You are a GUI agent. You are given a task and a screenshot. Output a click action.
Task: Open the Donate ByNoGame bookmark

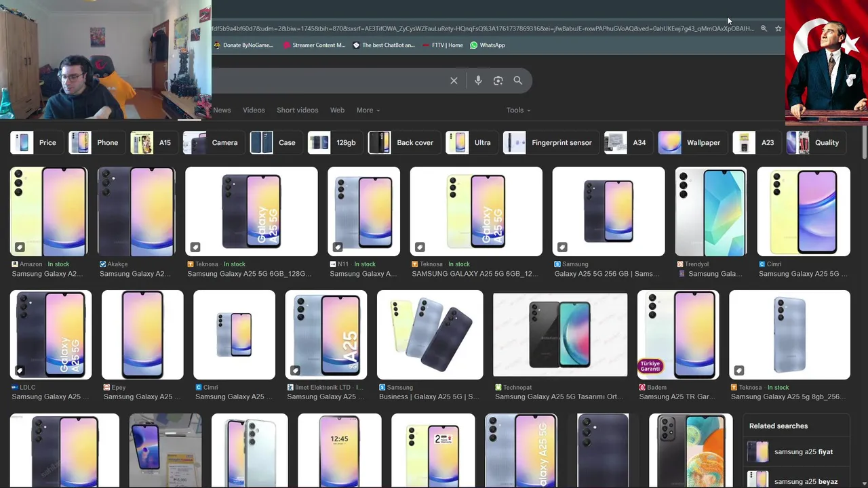[x=243, y=45]
